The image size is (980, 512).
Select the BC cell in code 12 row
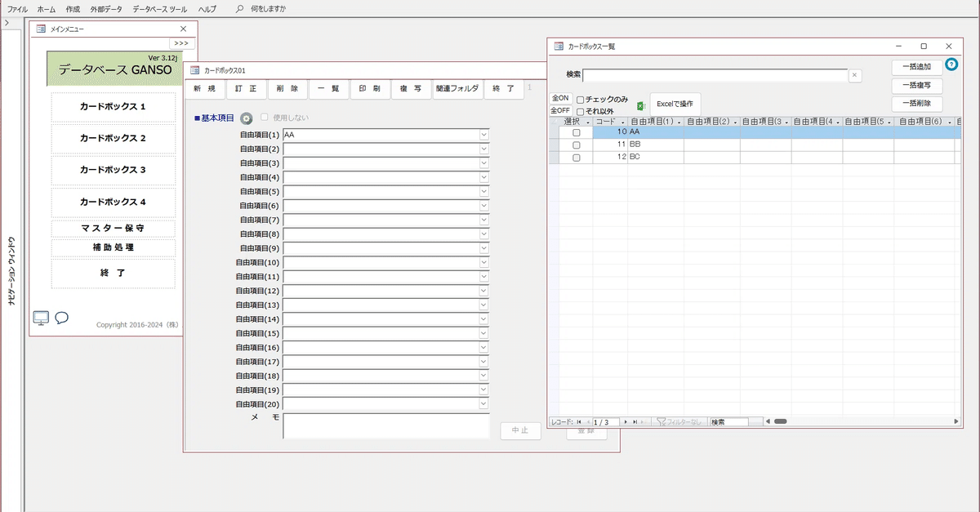[x=656, y=157]
